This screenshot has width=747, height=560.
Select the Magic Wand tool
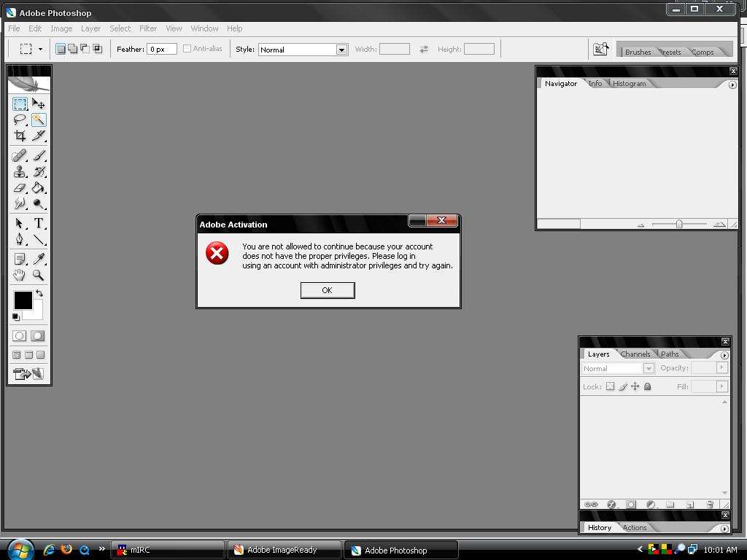coord(39,120)
